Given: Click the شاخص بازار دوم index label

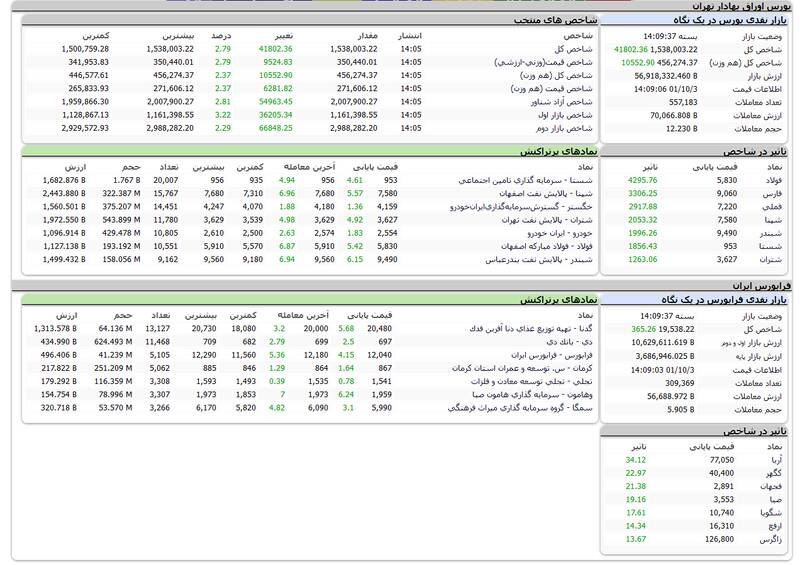Looking at the screenshot, I should (x=564, y=129).
